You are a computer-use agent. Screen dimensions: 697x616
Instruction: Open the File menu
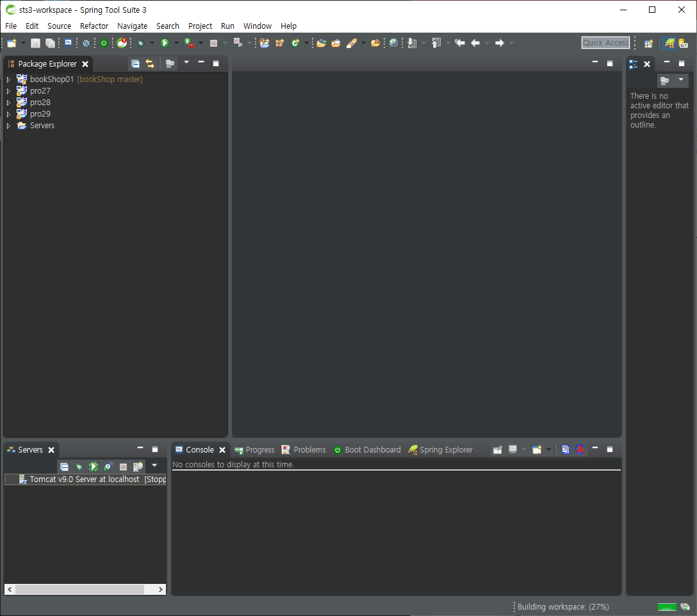click(x=11, y=26)
